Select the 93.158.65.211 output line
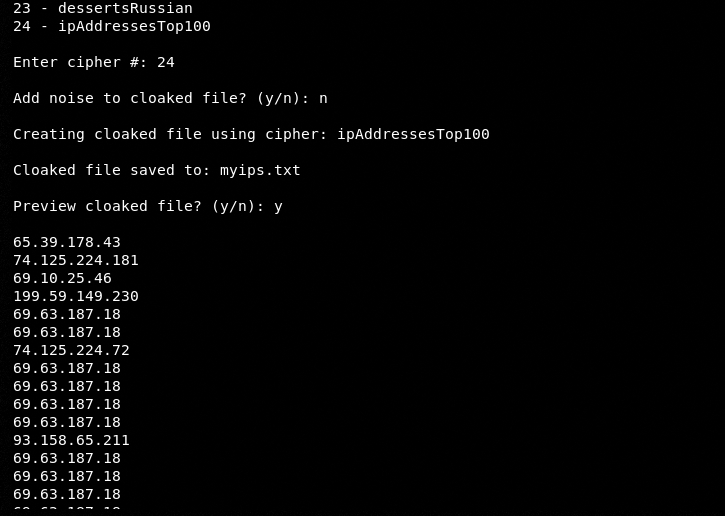This screenshot has width=725, height=516. [x=71, y=440]
